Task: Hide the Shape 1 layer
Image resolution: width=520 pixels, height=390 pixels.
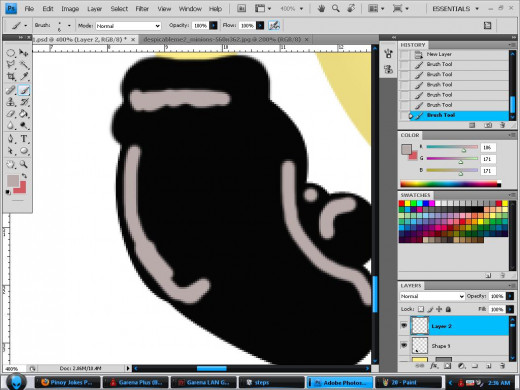Action: coord(404,345)
